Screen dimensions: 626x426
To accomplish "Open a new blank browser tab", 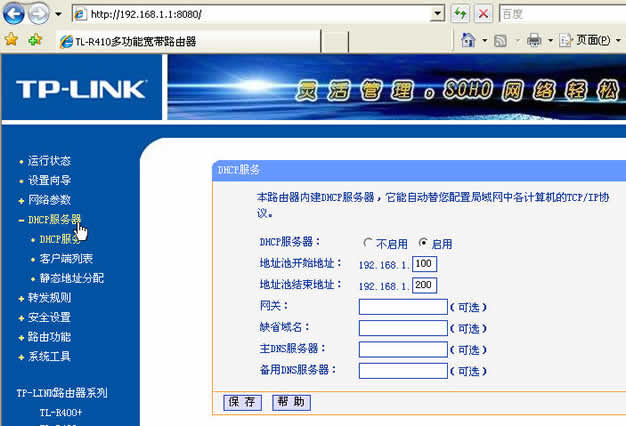I will point(335,42).
